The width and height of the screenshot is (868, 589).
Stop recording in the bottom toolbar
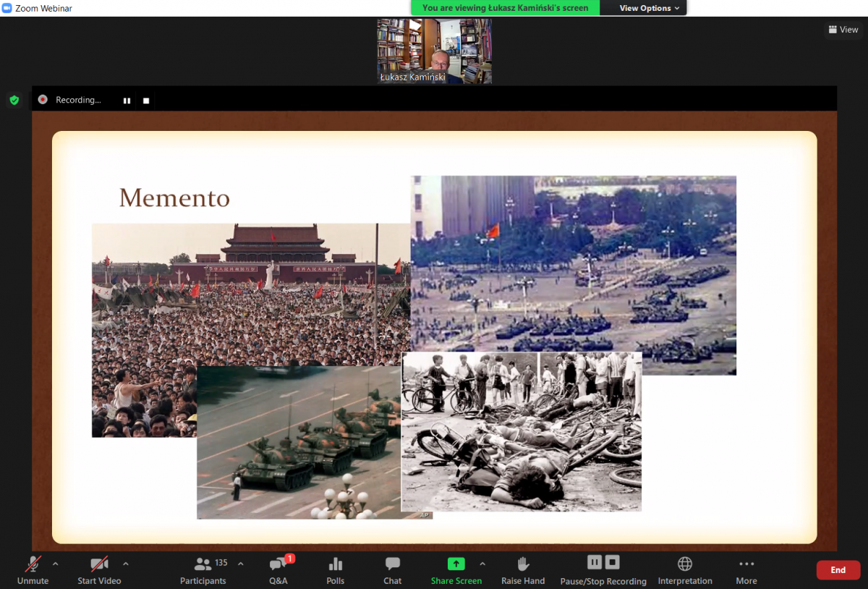[x=612, y=562]
